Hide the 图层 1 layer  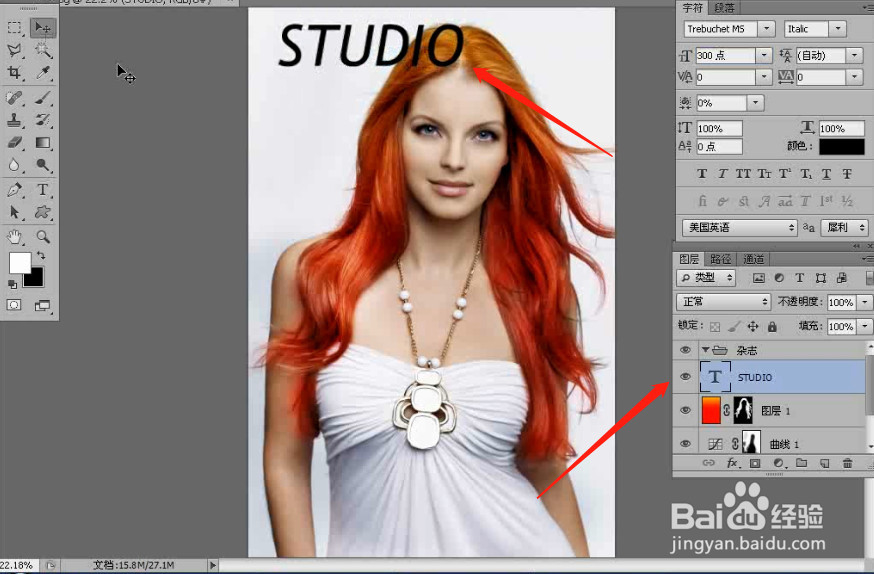point(686,411)
